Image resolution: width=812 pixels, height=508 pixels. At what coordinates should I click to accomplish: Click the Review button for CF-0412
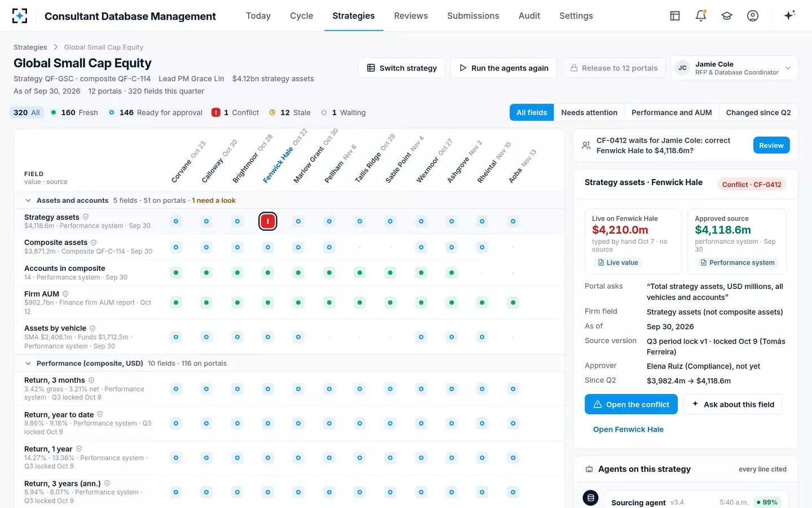point(771,145)
